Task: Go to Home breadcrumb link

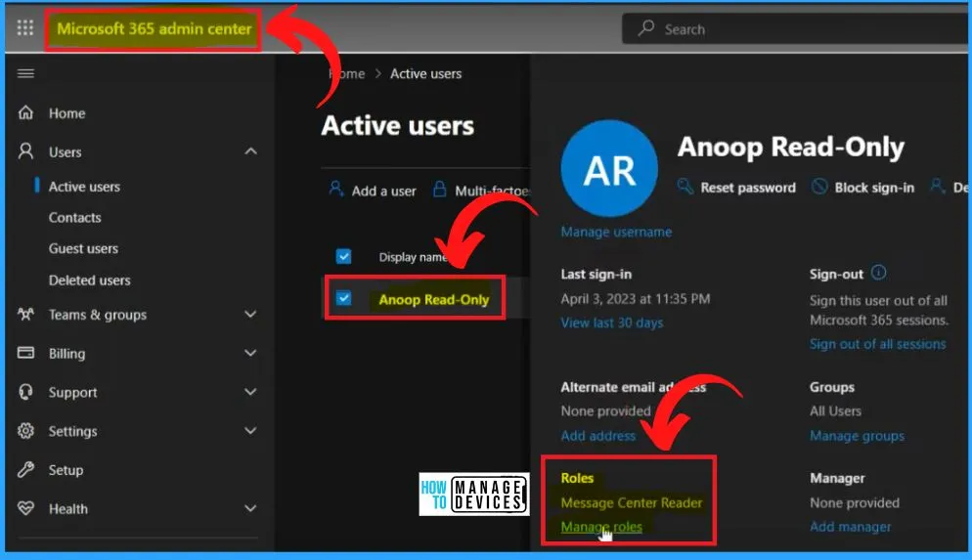Action: click(x=347, y=73)
